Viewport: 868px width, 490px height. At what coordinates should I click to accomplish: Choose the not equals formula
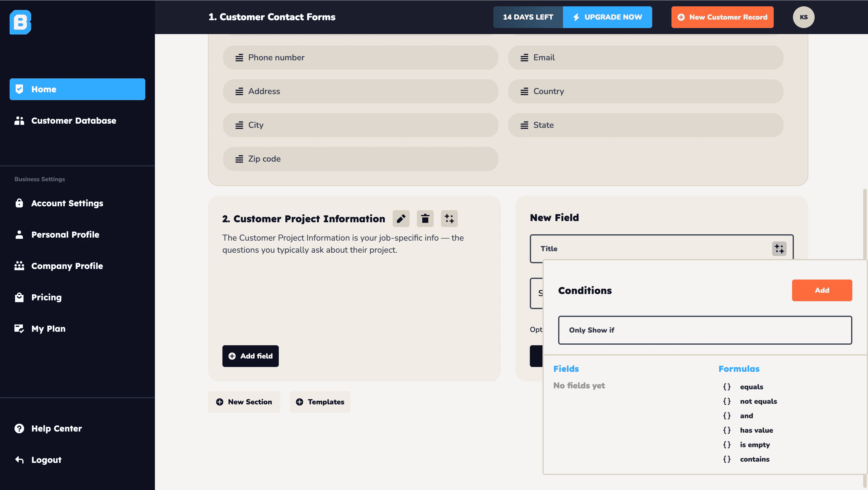758,401
